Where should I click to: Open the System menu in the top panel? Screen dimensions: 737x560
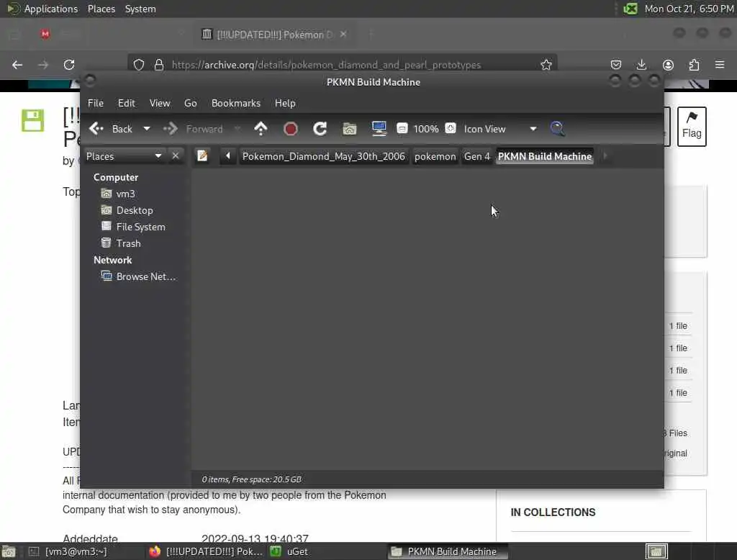[140, 9]
